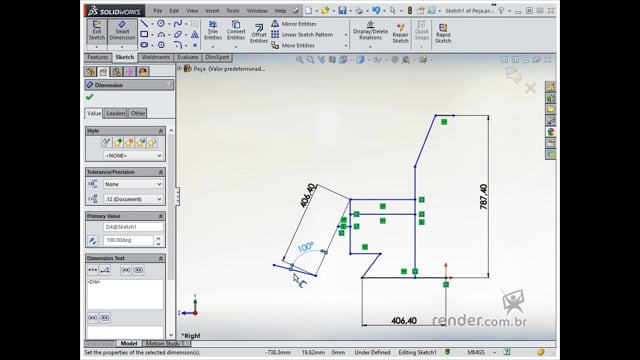640x360 pixels.
Task: Click Repair Sketch
Action: pyautogui.click(x=400, y=33)
